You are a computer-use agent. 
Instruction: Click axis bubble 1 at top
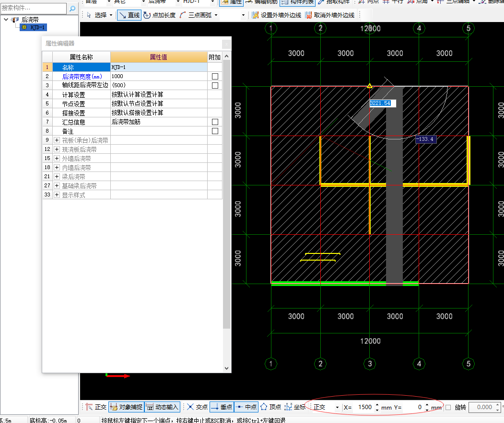271,28
